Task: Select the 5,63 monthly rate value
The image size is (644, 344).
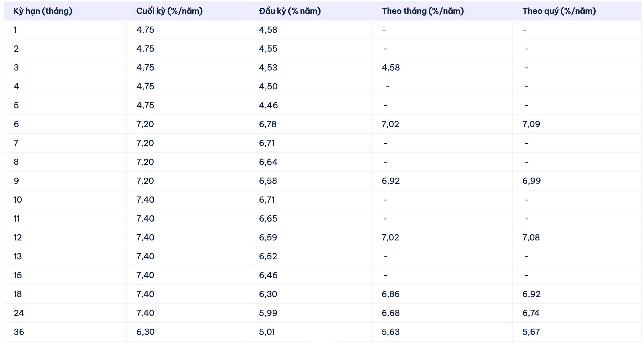Action: point(391,332)
